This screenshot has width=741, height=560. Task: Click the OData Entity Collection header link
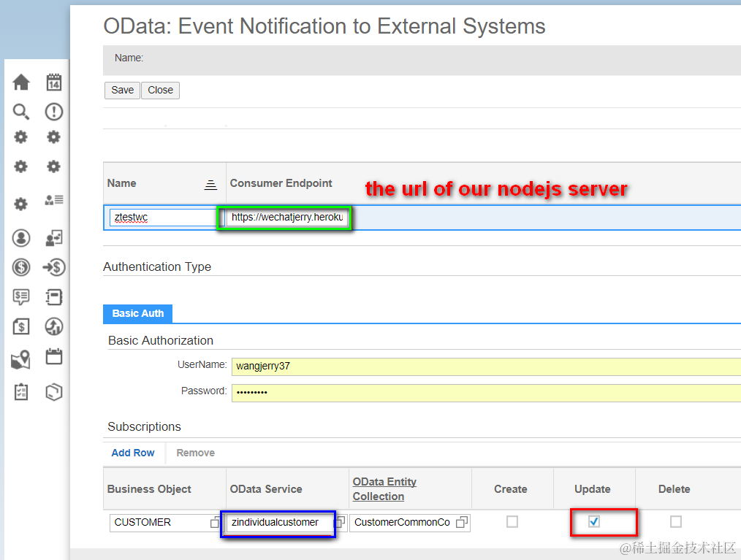point(384,488)
